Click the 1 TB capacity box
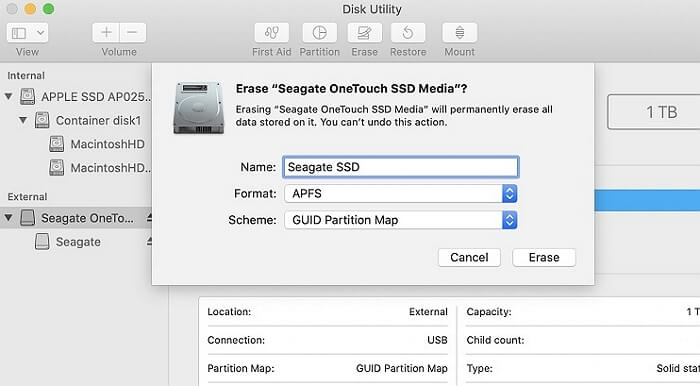This screenshot has width=700, height=386. 654,112
